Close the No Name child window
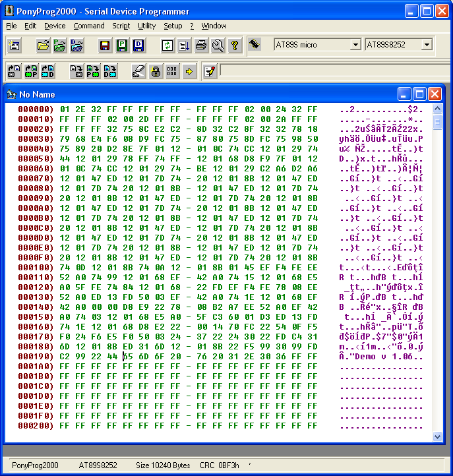453x476 pixels. coord(435,94)
